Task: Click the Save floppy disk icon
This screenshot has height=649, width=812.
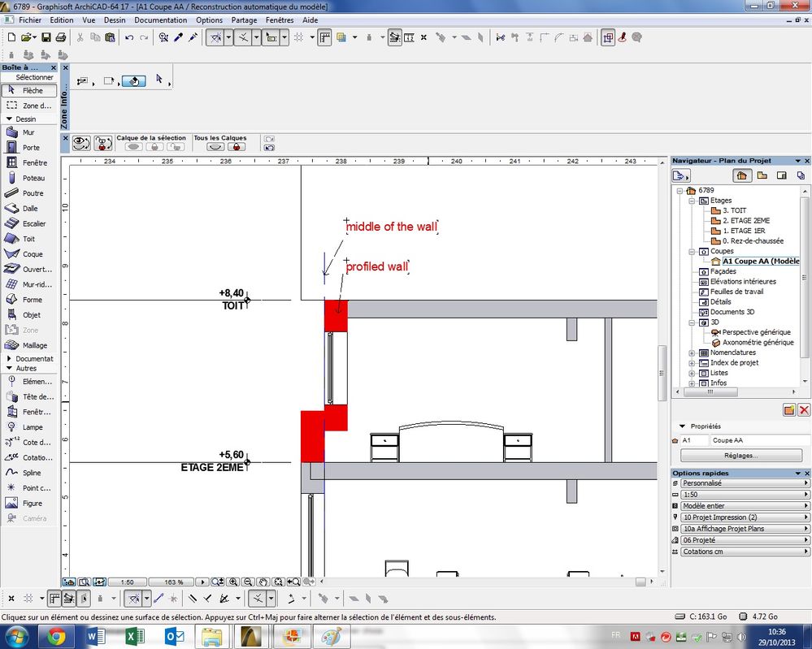Action: [46, 37]
